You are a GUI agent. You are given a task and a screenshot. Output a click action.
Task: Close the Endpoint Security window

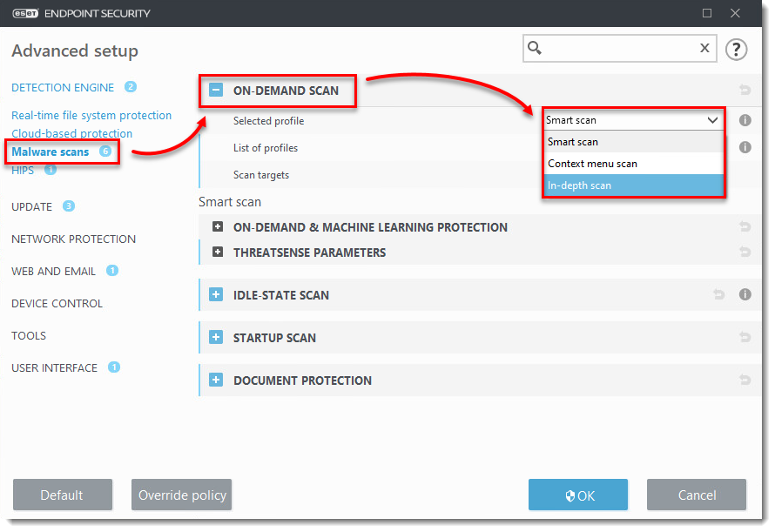pos(735,13)
